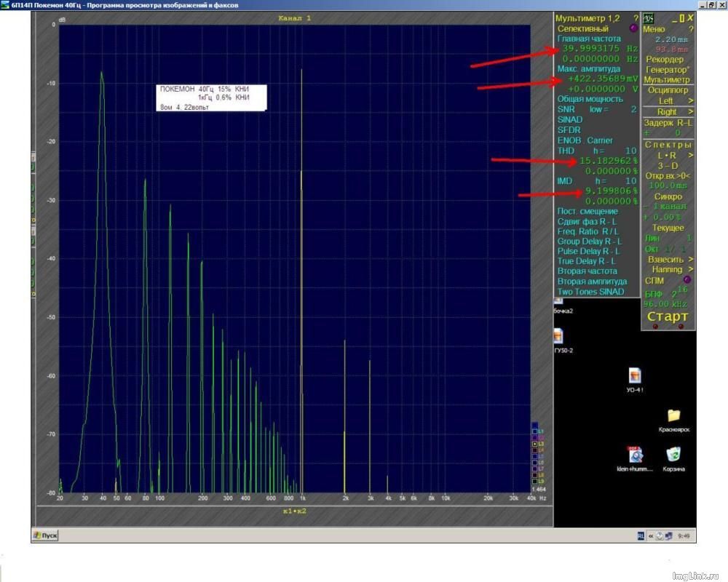Viewport: 728px width, 582px height.
Task: Click the ПОКЕМОН annotation label on graph
Action: pyautogui.click(x=211, y=97)
